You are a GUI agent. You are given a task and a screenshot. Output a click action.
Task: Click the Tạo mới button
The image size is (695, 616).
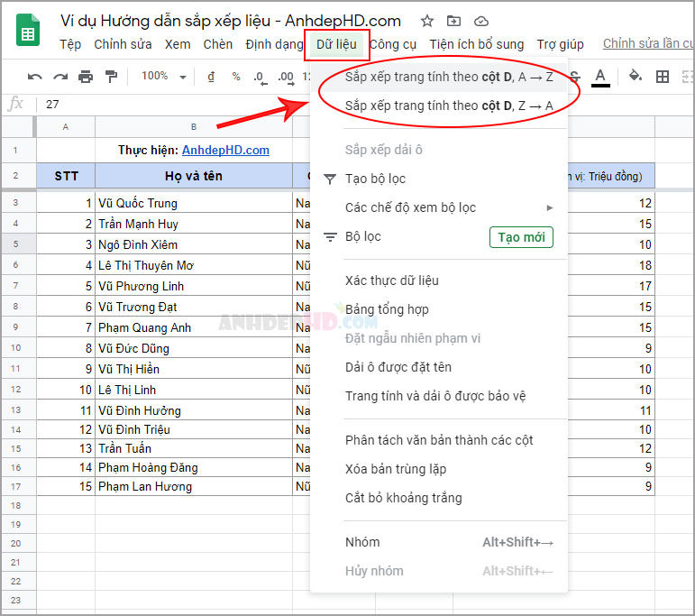[521, 237]
